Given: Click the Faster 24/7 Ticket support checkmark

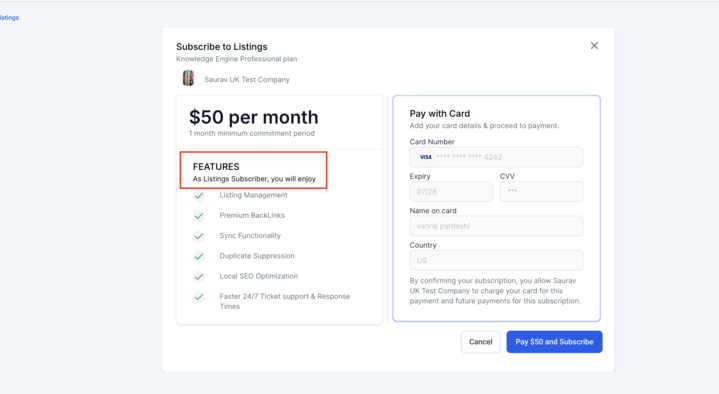Looking at the screenshot, I should (199, 297).
